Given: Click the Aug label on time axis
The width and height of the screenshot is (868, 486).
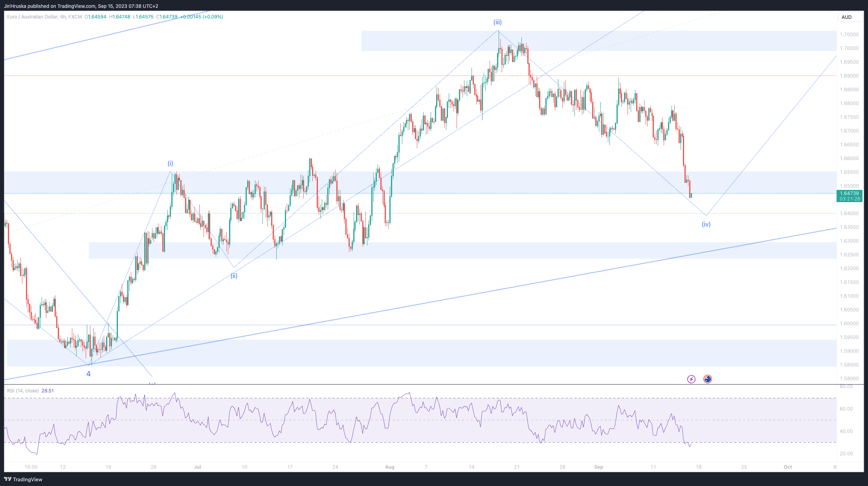Looking at the screenshot, I should pos(389,467).
